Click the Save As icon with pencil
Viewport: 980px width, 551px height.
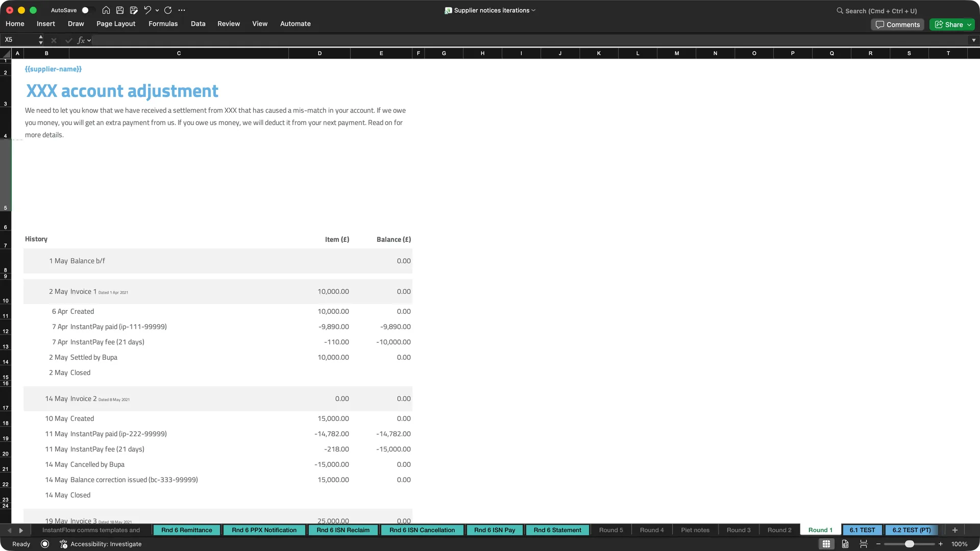point(134,10)
